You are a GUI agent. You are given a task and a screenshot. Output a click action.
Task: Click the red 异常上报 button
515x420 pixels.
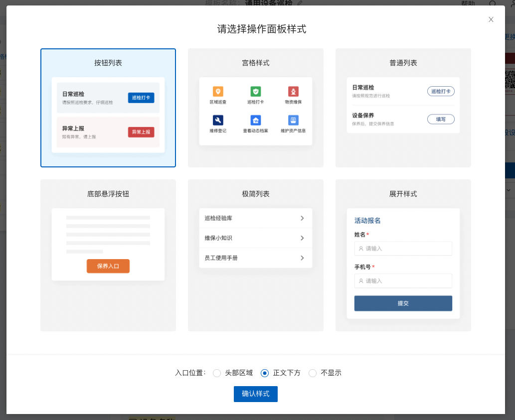141,132
